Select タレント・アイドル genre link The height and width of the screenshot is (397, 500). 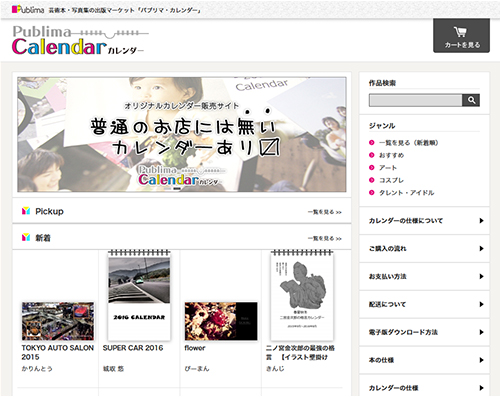[407, 193]
